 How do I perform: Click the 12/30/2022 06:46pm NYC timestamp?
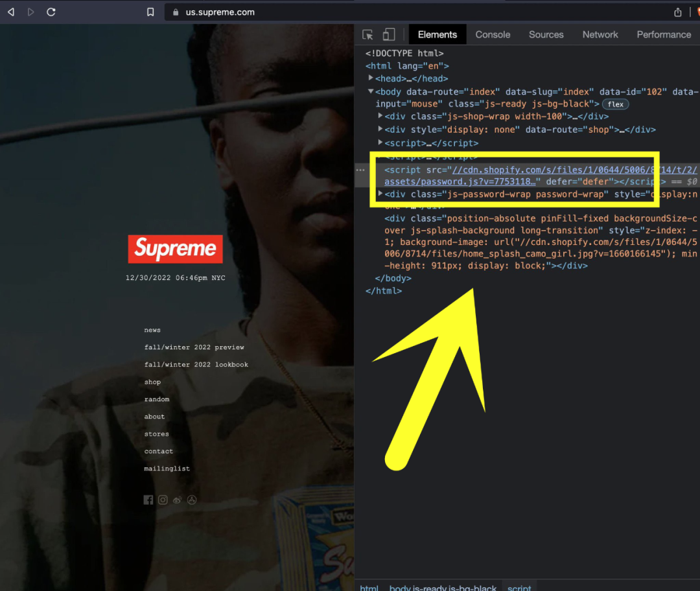tap(176, 277)
